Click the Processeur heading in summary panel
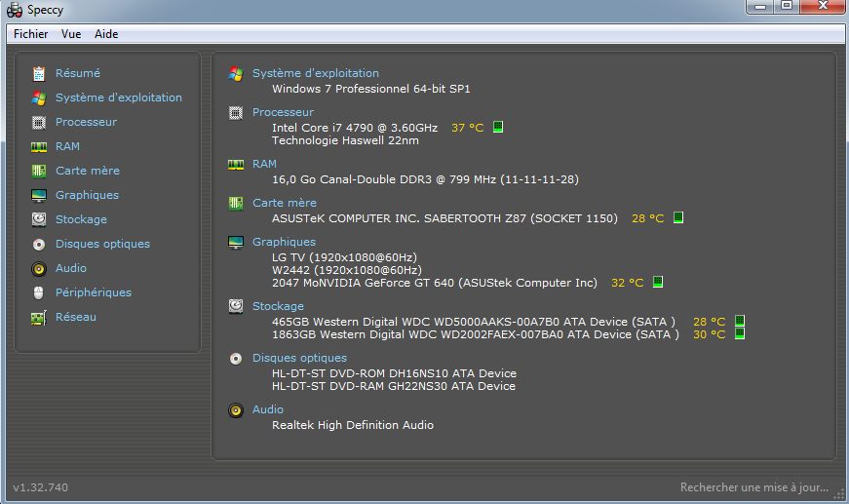 tap(283, 112)
